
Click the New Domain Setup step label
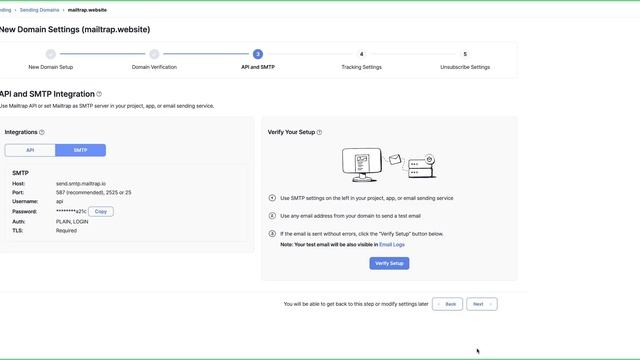click(51, 67)
